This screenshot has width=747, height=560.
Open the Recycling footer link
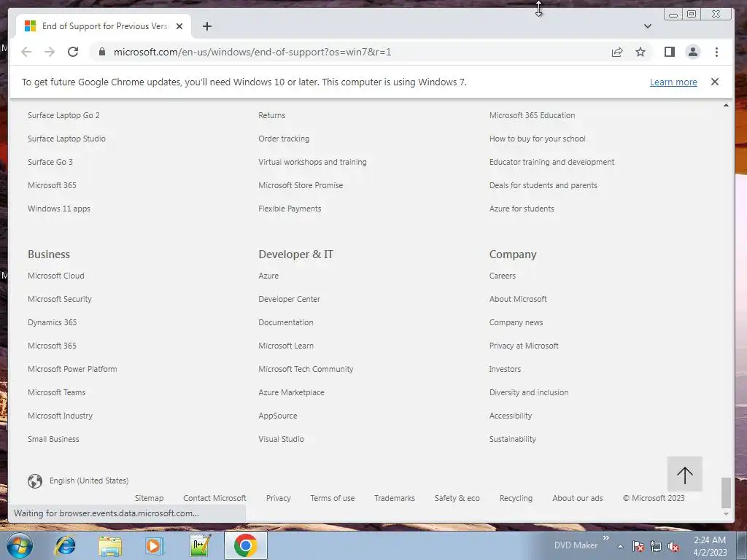516,498
